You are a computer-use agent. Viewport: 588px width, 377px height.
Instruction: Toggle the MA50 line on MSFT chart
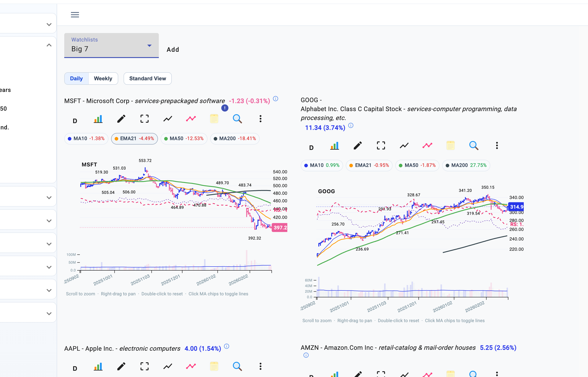(x=184, y=139)
